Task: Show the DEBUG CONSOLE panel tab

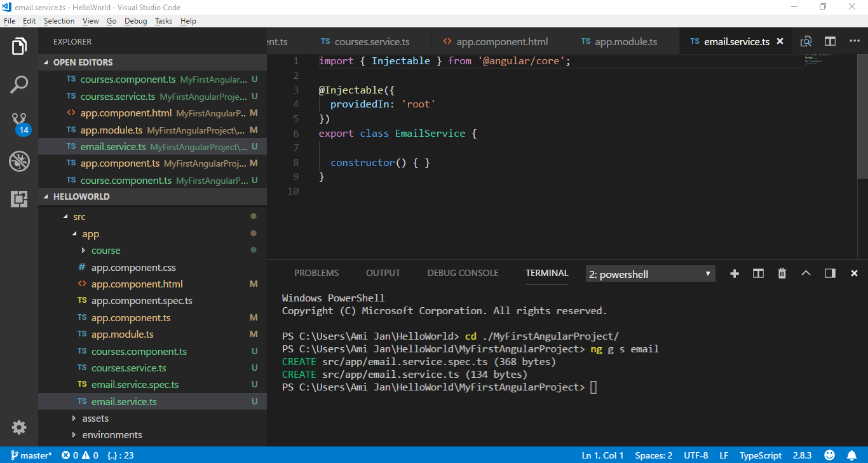Action: 463,273
